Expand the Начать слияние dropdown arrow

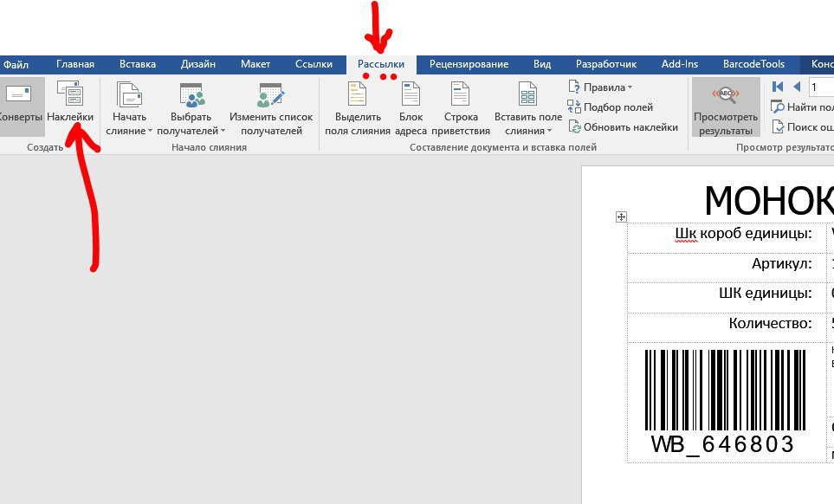[150, 131]
